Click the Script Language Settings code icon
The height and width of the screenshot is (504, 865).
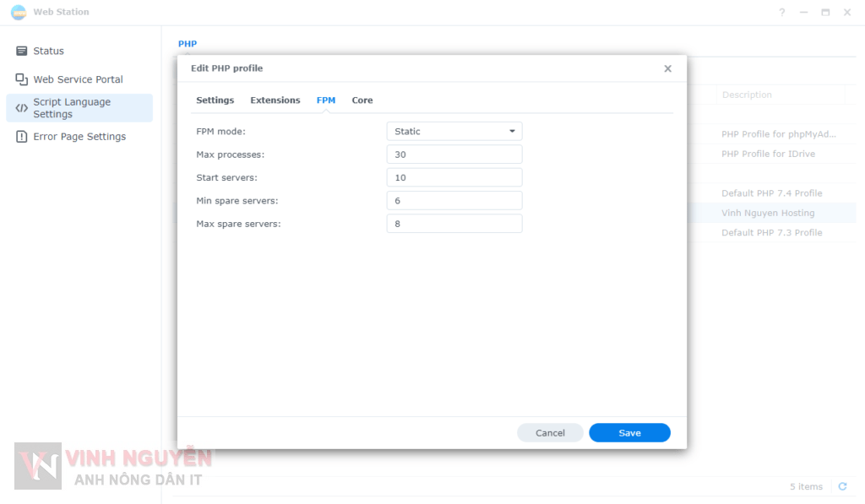[x=22, y=108]
